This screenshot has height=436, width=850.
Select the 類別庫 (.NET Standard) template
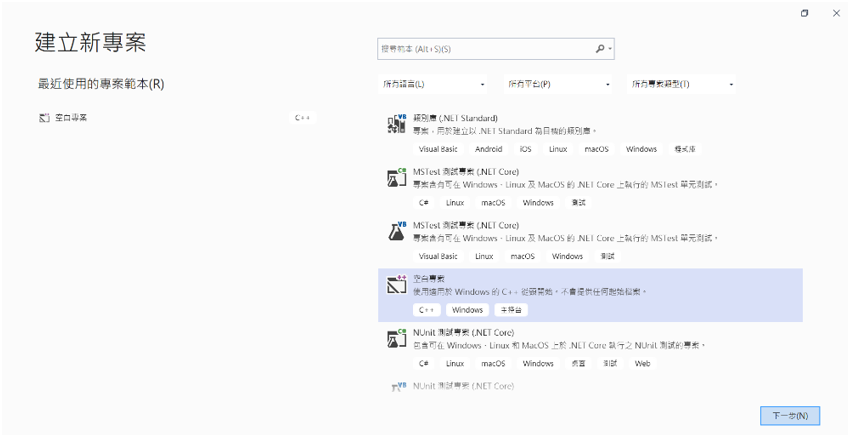pos(590,134)
